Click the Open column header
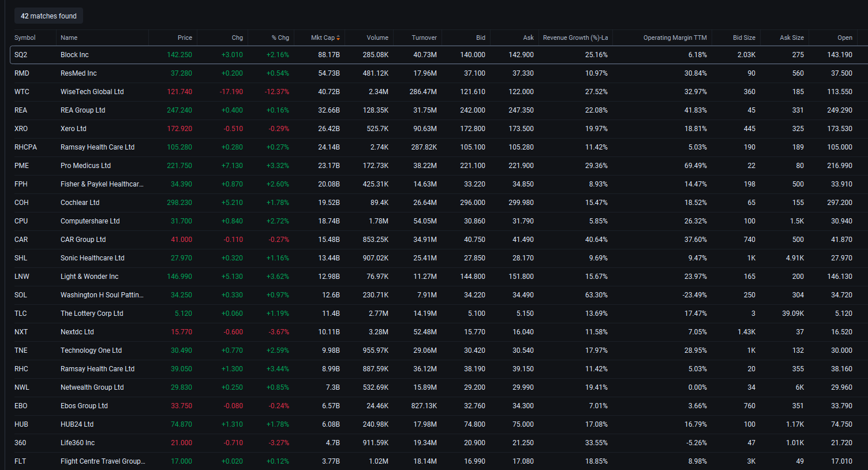The image size is (868, 470). [x=845, y=38]
